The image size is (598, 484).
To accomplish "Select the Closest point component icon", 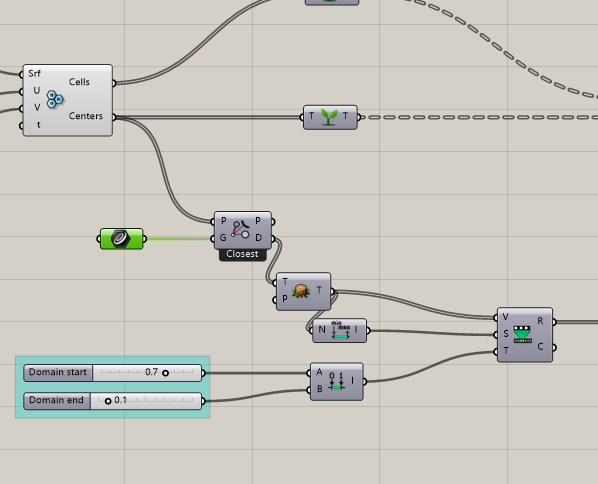I will click(x=241, y=229).
